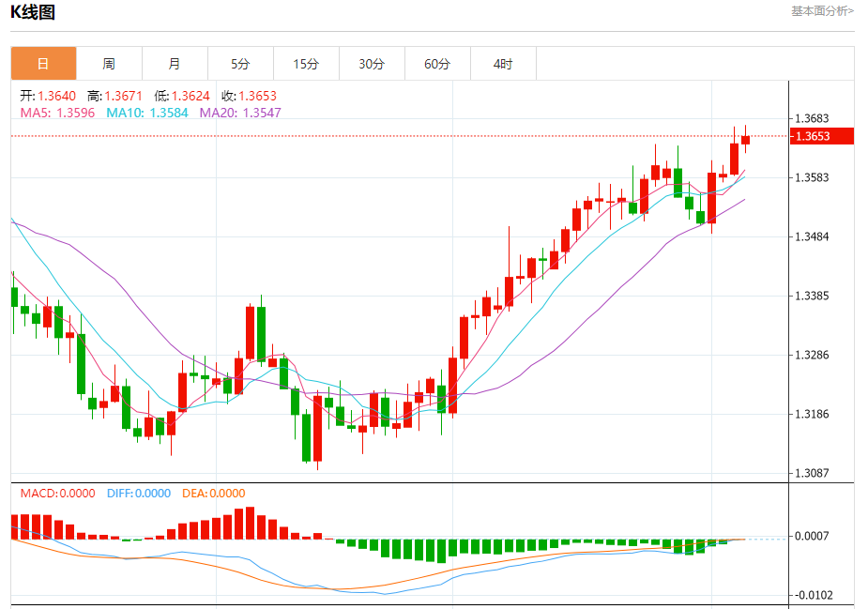Viewport: 868px width, 609px height.
Task: Open the 15分 timeframe tab
Action: [306, 64]
